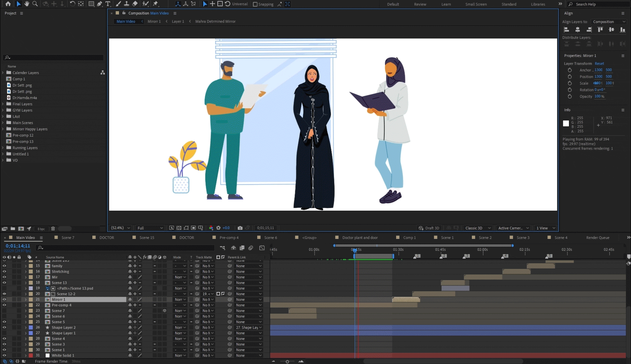Select the Zoom magnifier tool
The height and width of the screenshot is (364, 631).
point(35,4)
